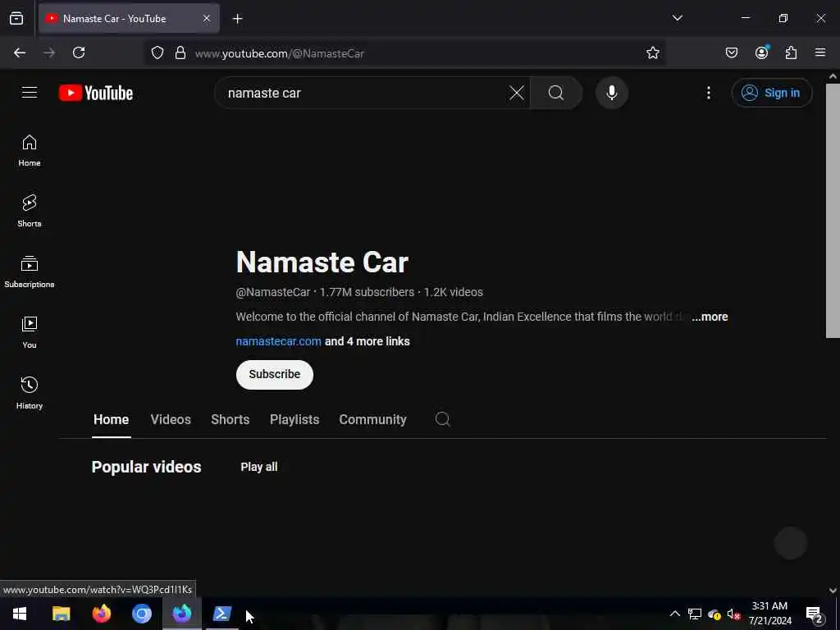Select the Namaste Car browser tab
This screenshot has width=840, height=630.
(129, 19)
